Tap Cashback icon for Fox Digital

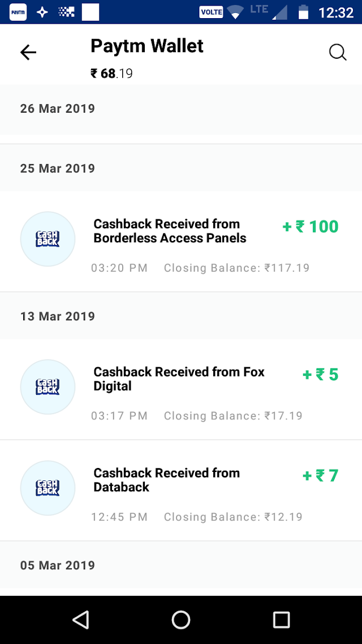tap(48, 387)
